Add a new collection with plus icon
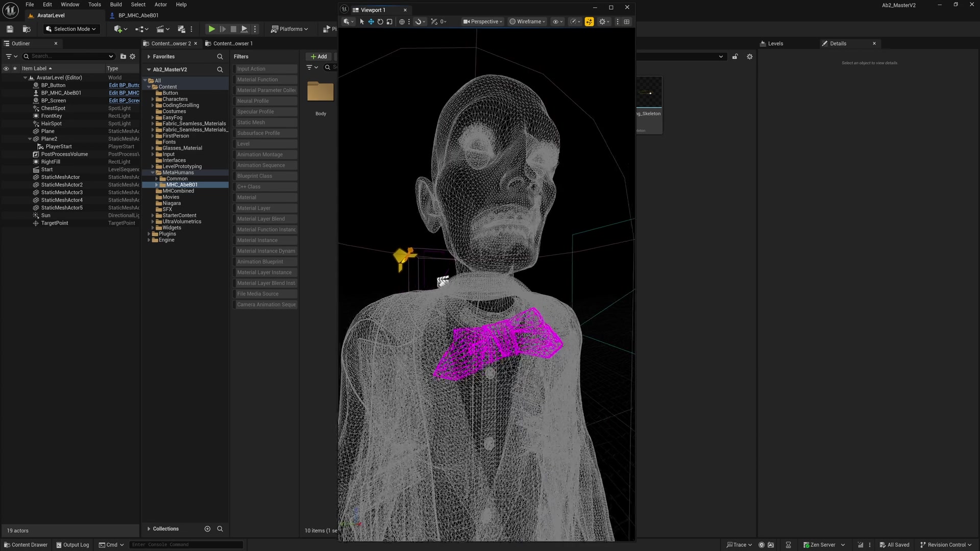Viewport: 980px width, 551px height. [x=207, y=529]
